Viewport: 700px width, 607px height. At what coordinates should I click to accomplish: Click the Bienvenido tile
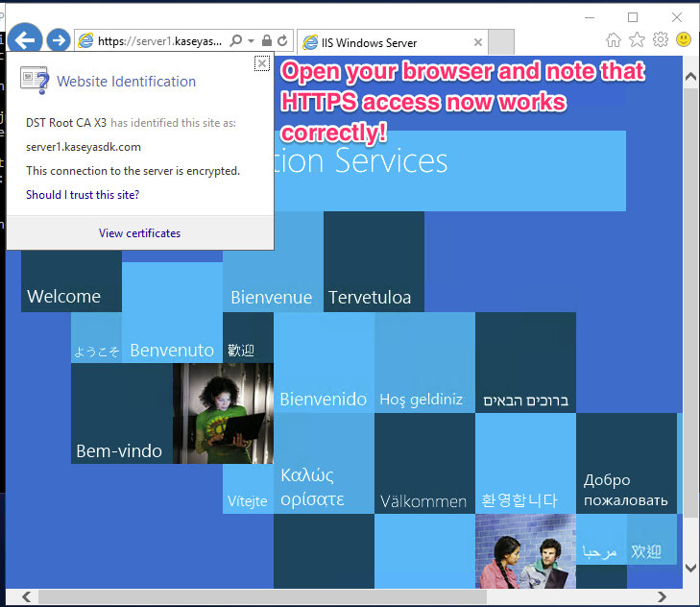coord(325,363)
